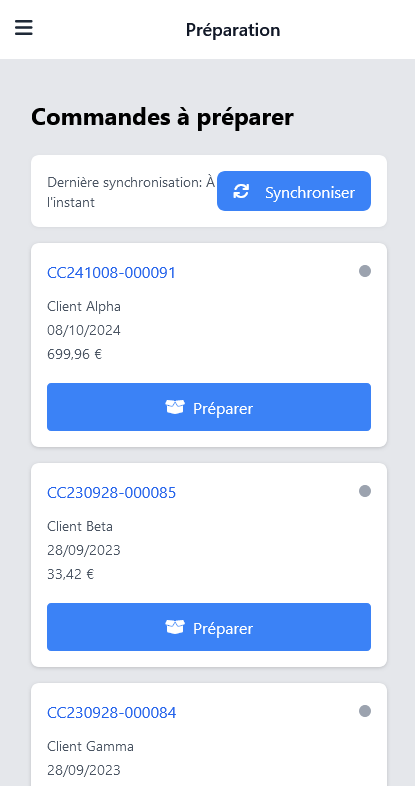Open order link CC230928-000084
415x786 pixels.
pos(111,712)
